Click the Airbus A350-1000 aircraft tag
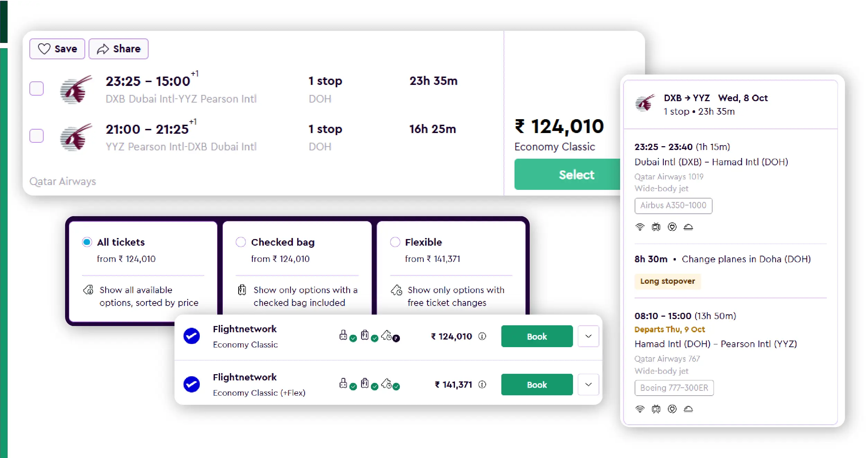The image size is (868, 458). point(673,205)
